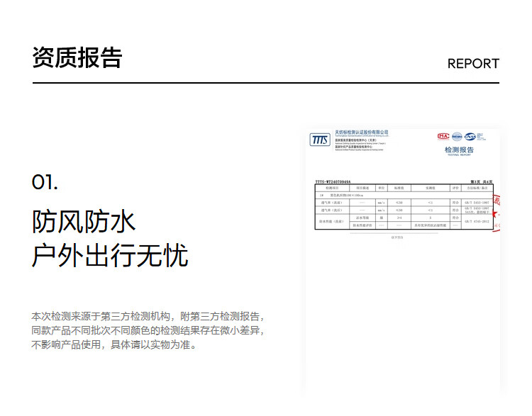Click the 检测报告 title on the document

tap(459, 150)
